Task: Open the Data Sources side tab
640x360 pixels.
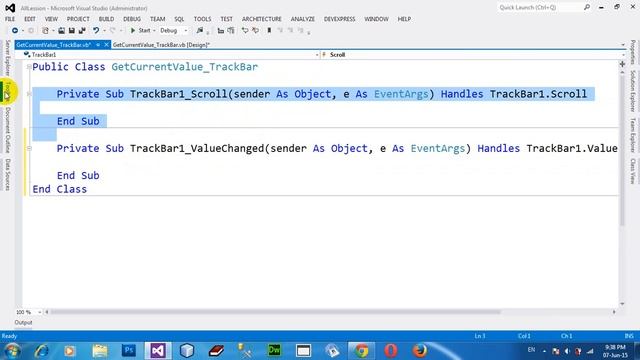Action: pyautogui.click(x=7, y=175)
